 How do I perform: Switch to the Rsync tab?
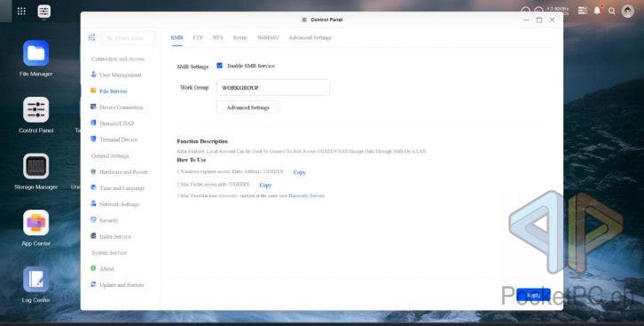point(240,38)
